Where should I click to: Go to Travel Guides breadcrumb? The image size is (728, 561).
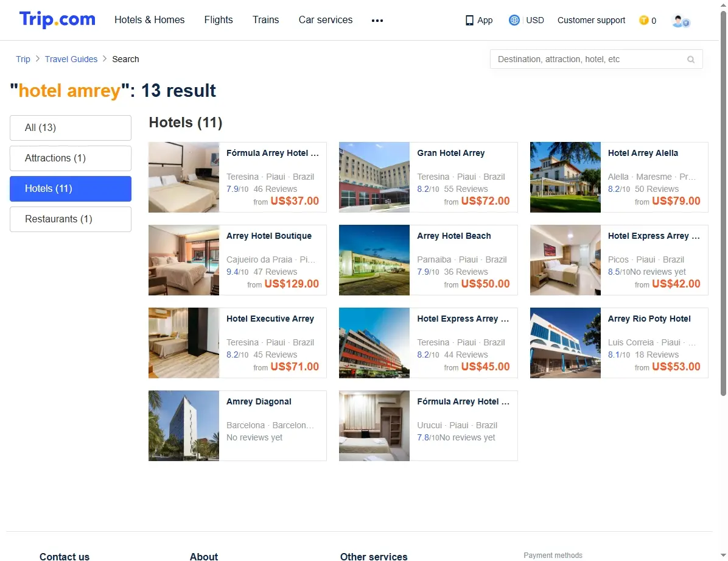tap(71, 59)
